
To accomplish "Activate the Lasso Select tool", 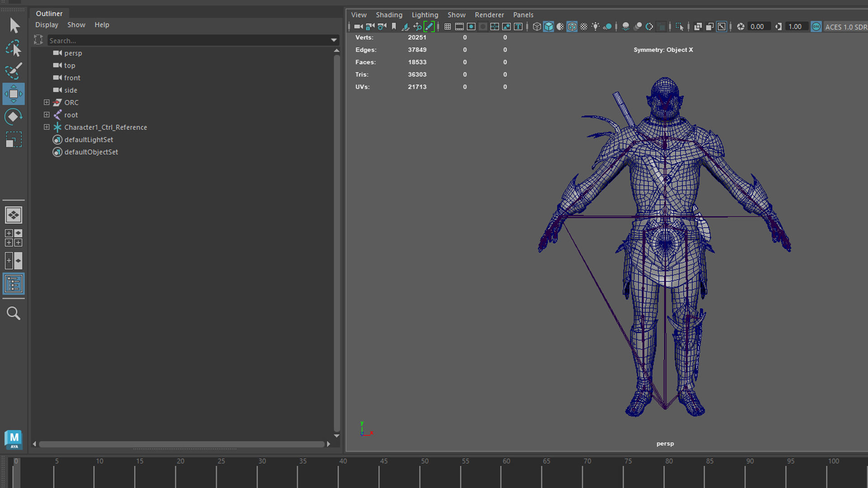I will (14, 48).
